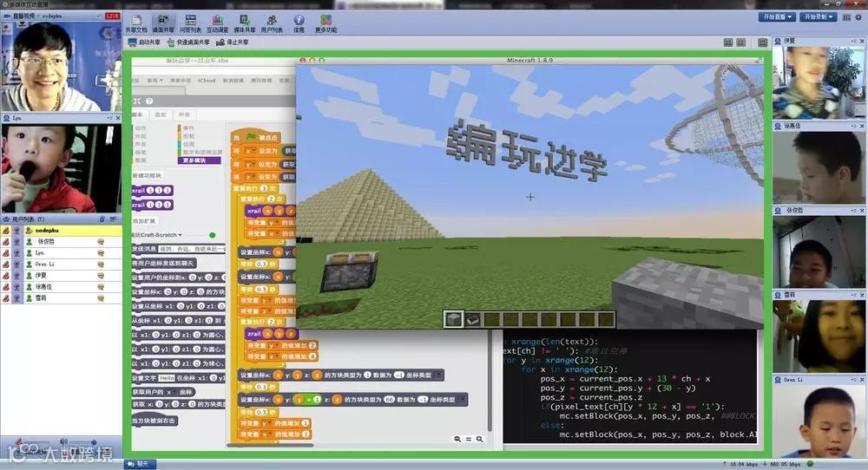Click the first view-mode icon above the shared screen
The image size is (868, 470).
coord(728,42)
